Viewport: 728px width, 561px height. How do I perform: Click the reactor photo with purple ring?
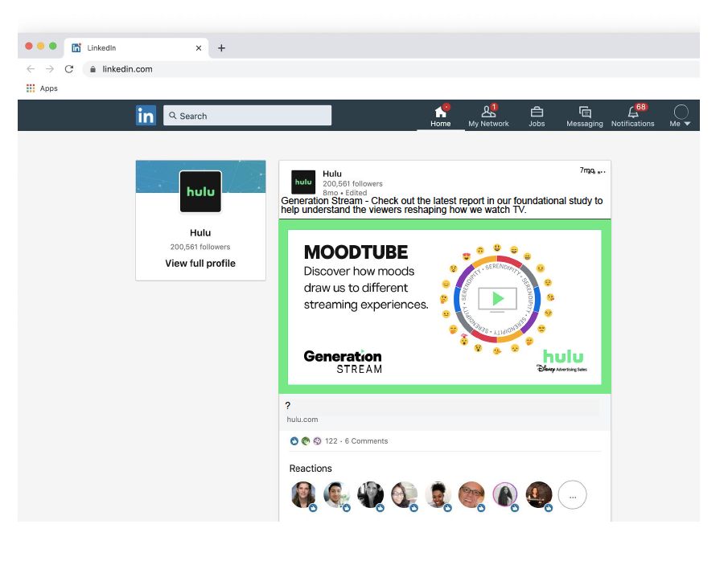click(x=505, y=494)
